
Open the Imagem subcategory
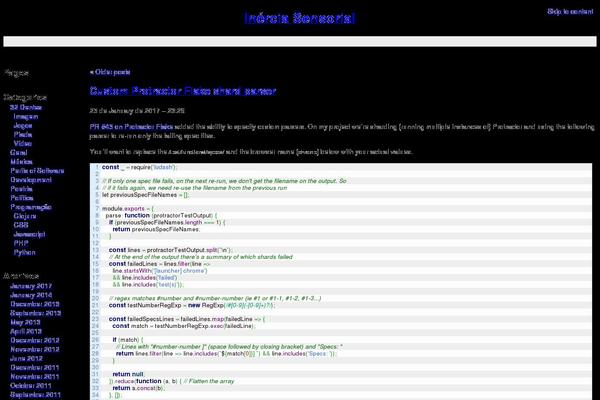click(x=26, y=116)
